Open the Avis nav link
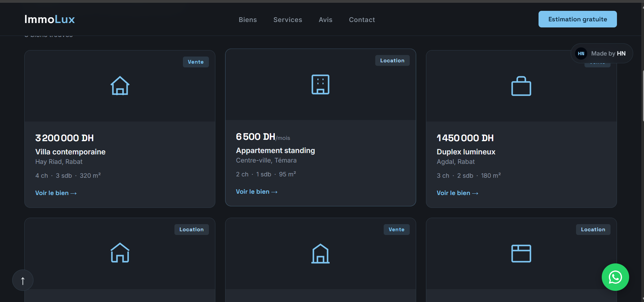This screenshot has width=644, height=302. click(326, 20)
